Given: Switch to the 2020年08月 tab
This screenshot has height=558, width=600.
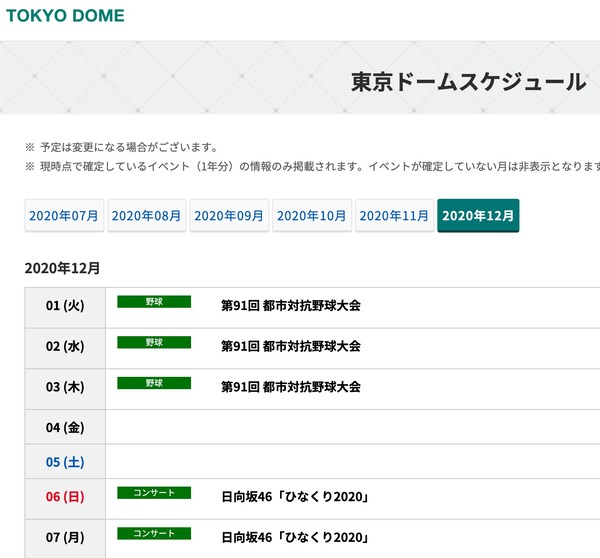Looking at the screenshot, I should click(147, 215).
